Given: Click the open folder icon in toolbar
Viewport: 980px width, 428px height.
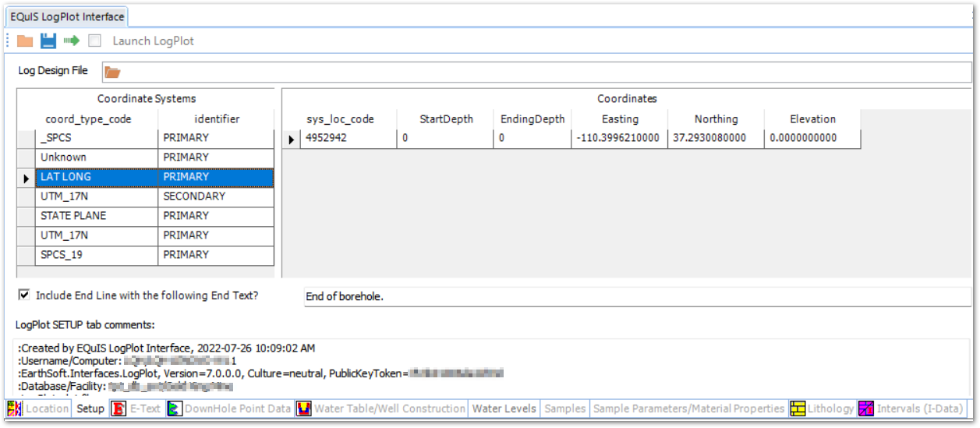Looking at the screenshot, I should 25,41.
